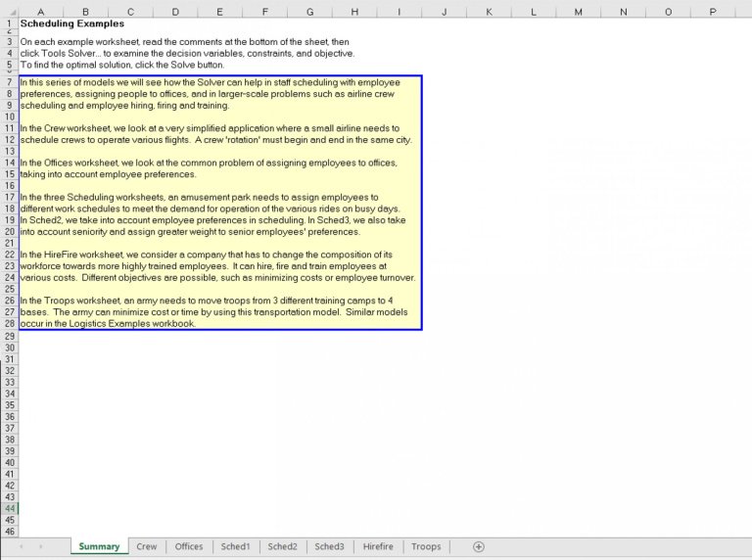Click the previous sheet navigation arrow
752x560 pixels.
pos(21,546)
